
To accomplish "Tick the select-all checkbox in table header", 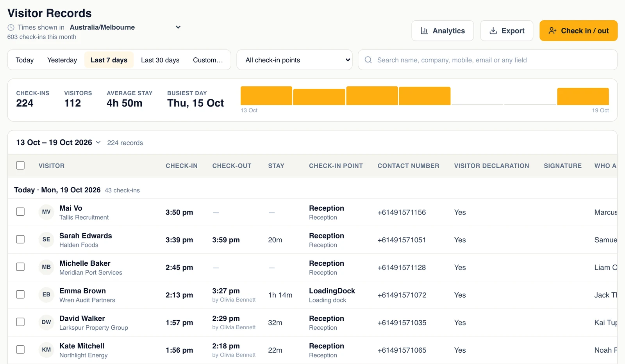I will tap(20, 165).
